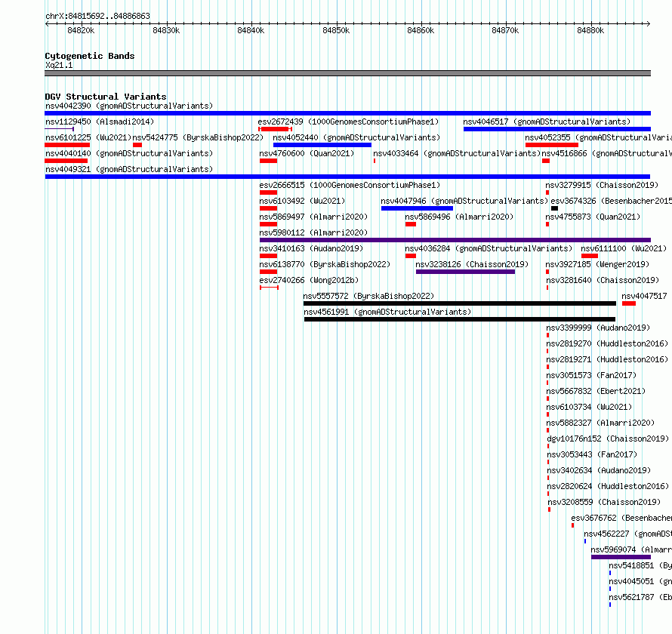Screen dimensions: 672x634
Task: Click the DGV Structural Variants track title
Action: coord(106,97)
